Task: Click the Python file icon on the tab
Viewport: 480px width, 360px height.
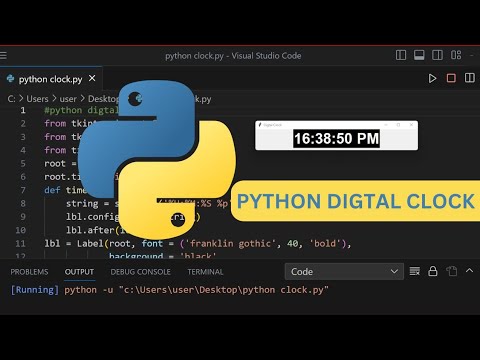Action: tap(10, 79)
